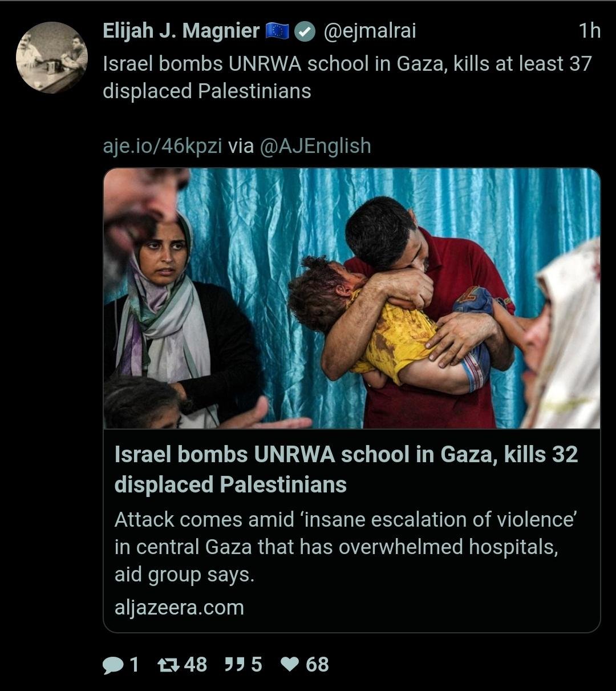Viewport: 616px width, 691px height.
Task: Open the article preview photo
Action: [351, 298]
